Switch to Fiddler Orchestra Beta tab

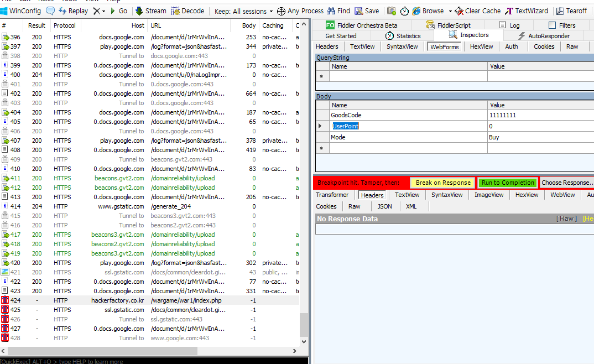point(361,25)
